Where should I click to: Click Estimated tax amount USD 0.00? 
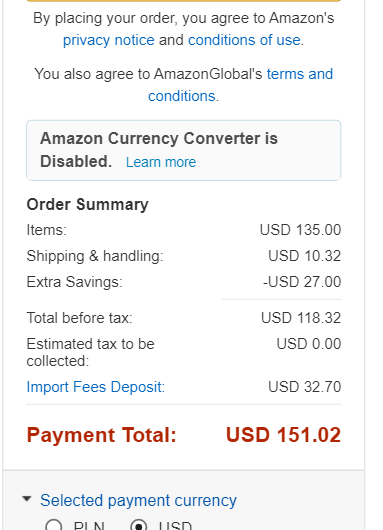[309, 344]
